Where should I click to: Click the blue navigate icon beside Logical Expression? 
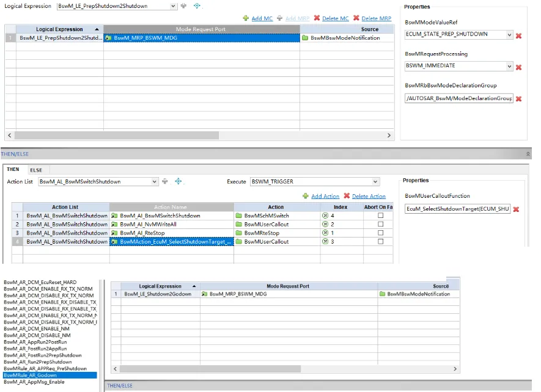click(x=197, y=6)
